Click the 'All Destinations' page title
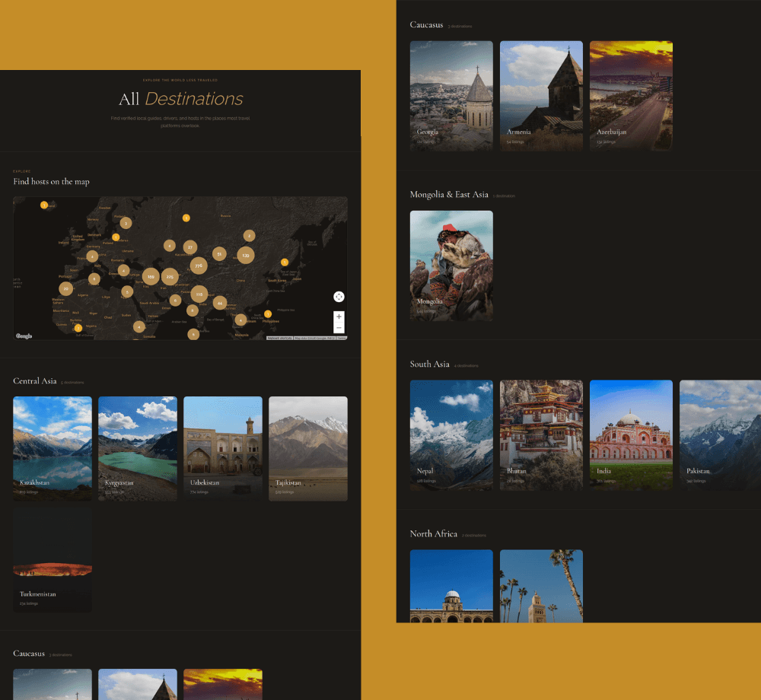This screenshot has width=761, height=700. click(180, 99)
